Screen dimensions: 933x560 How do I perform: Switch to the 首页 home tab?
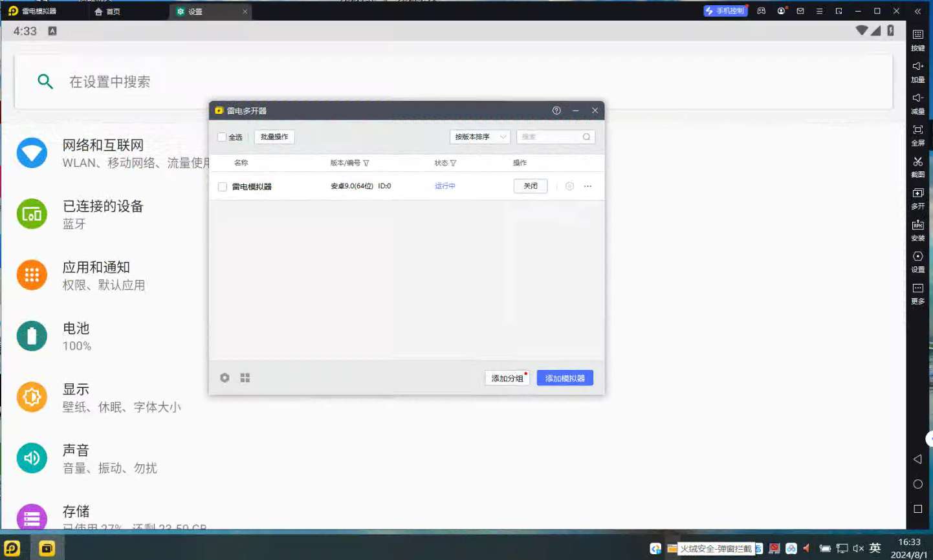pyautogui.click(x=107, y=12)
